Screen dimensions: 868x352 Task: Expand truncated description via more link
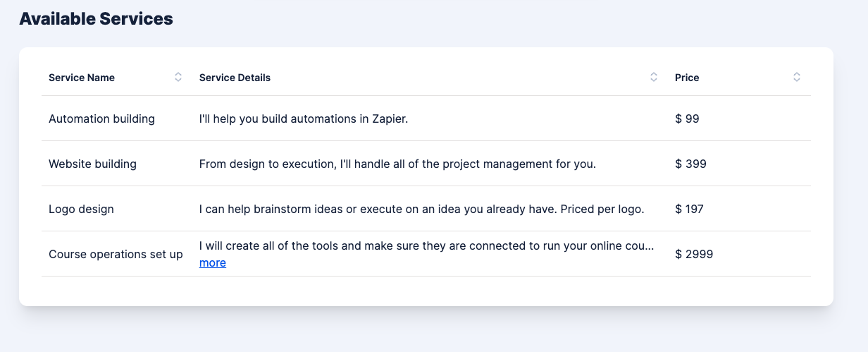point(213,263)
